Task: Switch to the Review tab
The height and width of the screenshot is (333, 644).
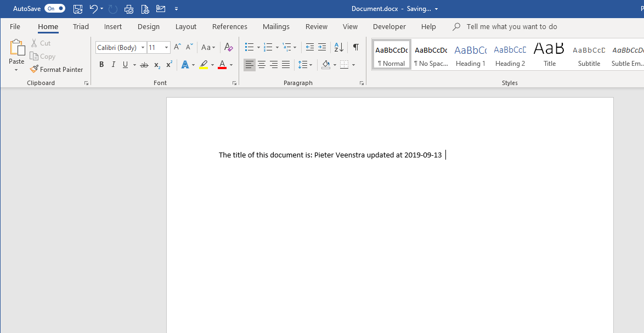Action: pyautogui.click(x=317, y=27)
